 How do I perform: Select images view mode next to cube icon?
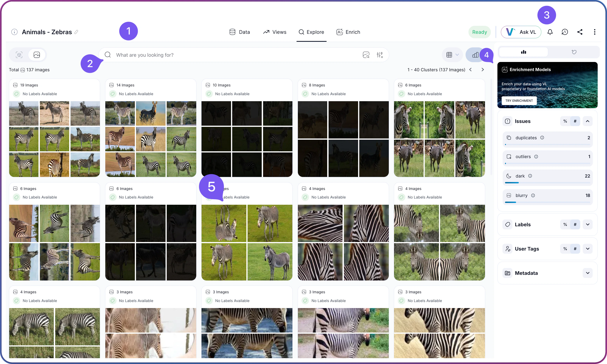[37, 55]
